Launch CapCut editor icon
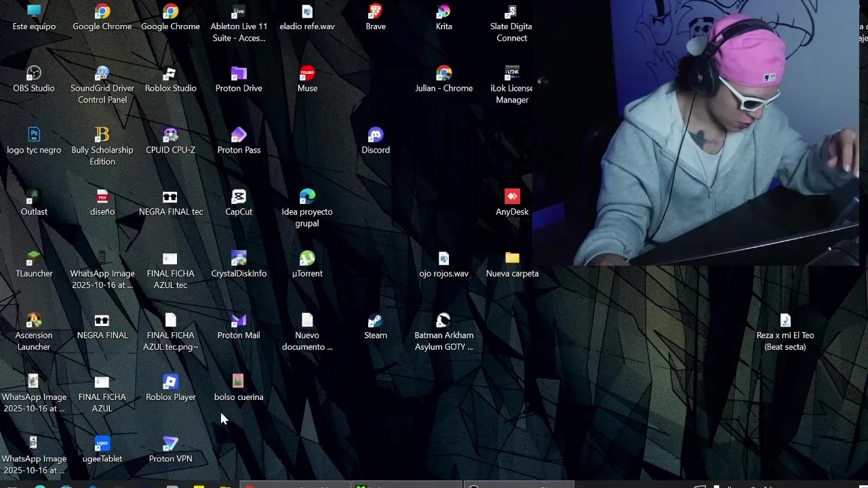This screenshot has width=868, height=488. [239, 203]
